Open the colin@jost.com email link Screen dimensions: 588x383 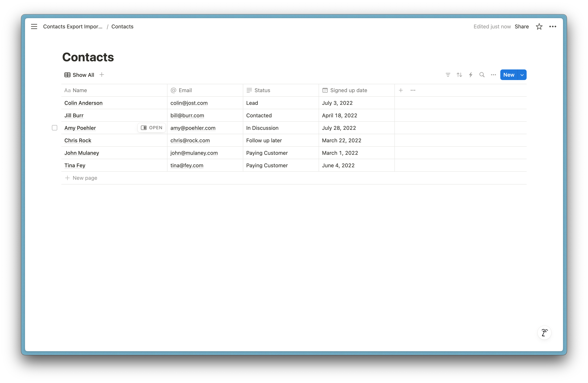tap(189, 103)
